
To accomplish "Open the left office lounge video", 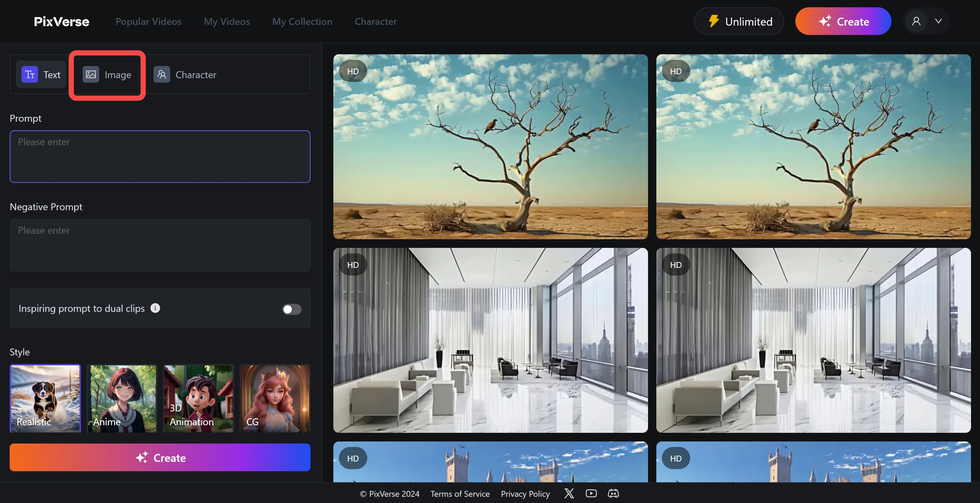I will 490,340.
